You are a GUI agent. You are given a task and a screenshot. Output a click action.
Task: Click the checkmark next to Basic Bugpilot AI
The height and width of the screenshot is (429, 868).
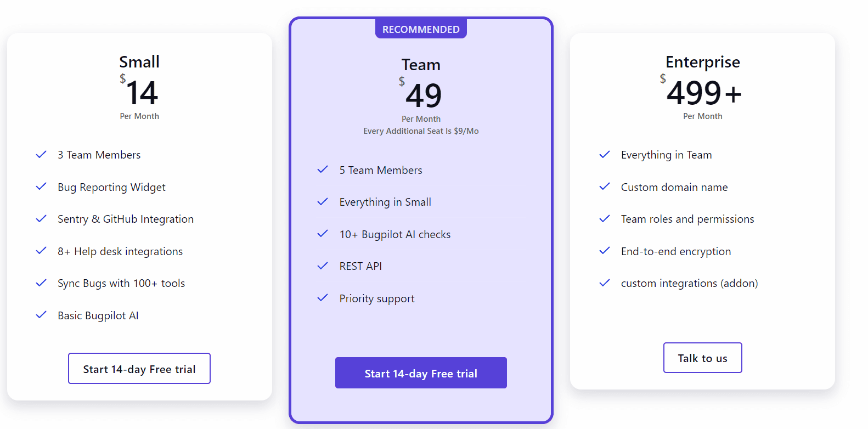point(41,315)
